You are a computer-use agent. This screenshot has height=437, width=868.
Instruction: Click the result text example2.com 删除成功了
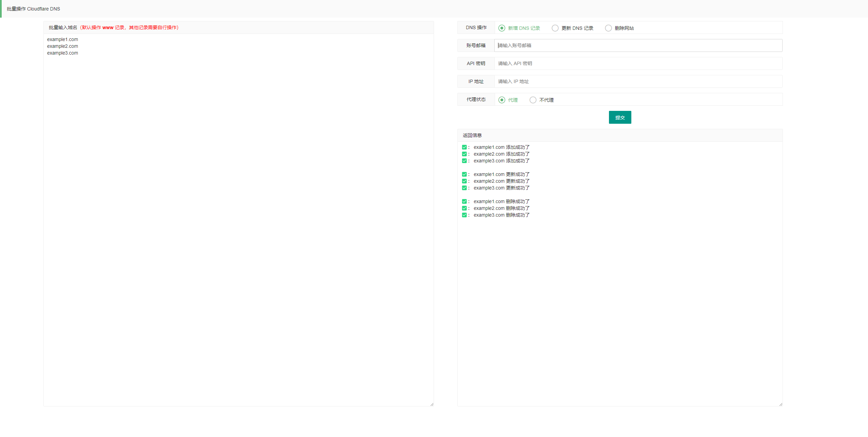coord(501,208)
